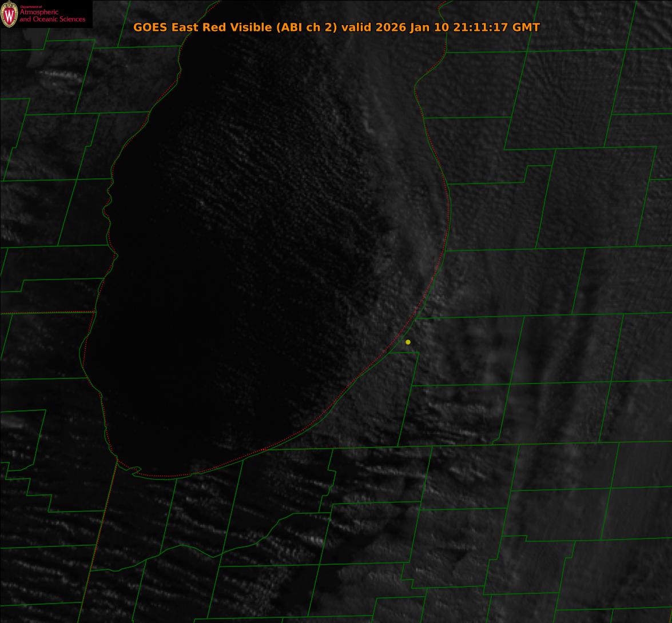
Task: Click the Atmospheric and Oceanic Sciences text
Action: pos(52,16)
